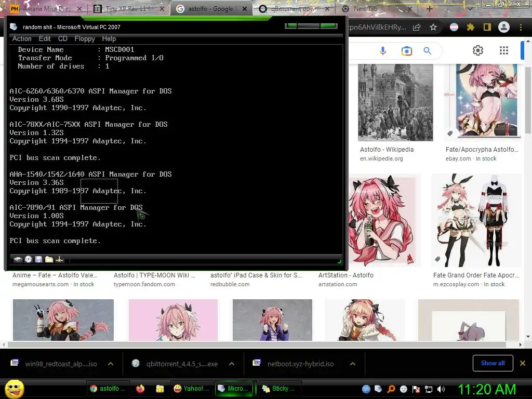Open Astolfo - Wikipedia result link
This screenshot has height=399, width=532.
pos(387,150)
